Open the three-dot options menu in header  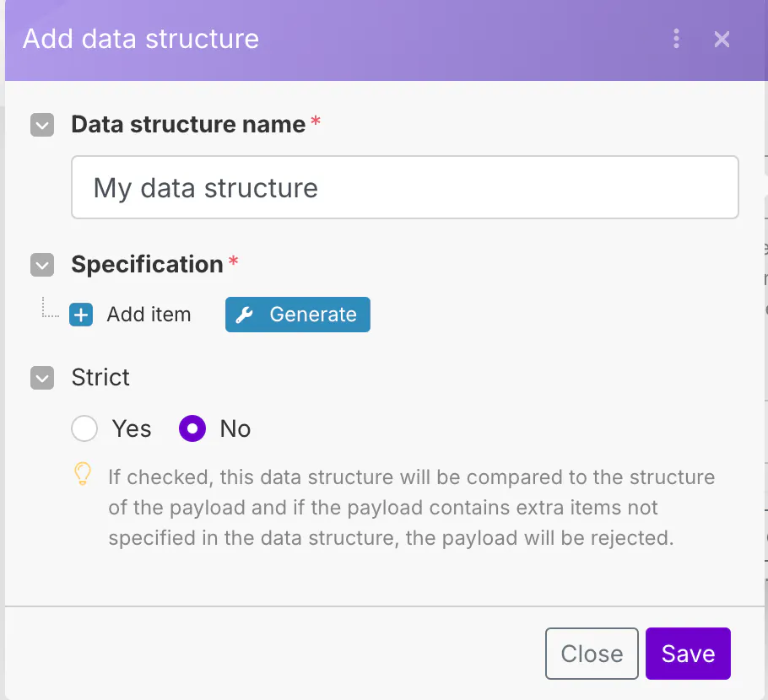tap(676, 39)
